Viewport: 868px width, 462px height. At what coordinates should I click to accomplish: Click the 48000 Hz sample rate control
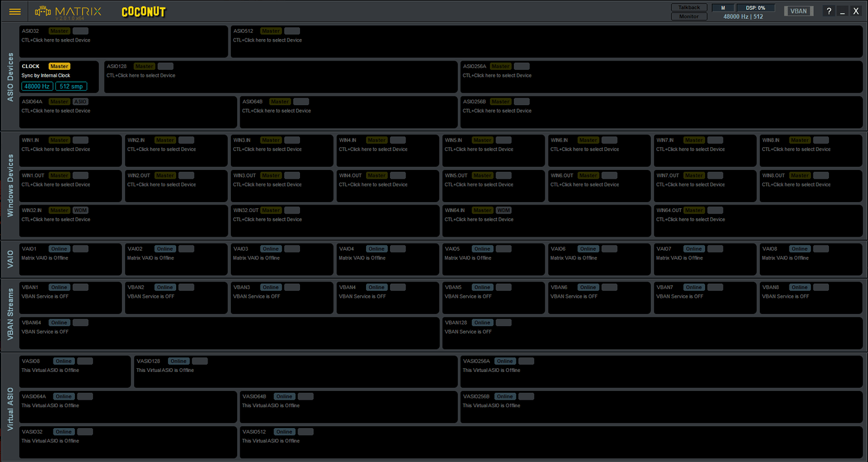pos(36,86)
